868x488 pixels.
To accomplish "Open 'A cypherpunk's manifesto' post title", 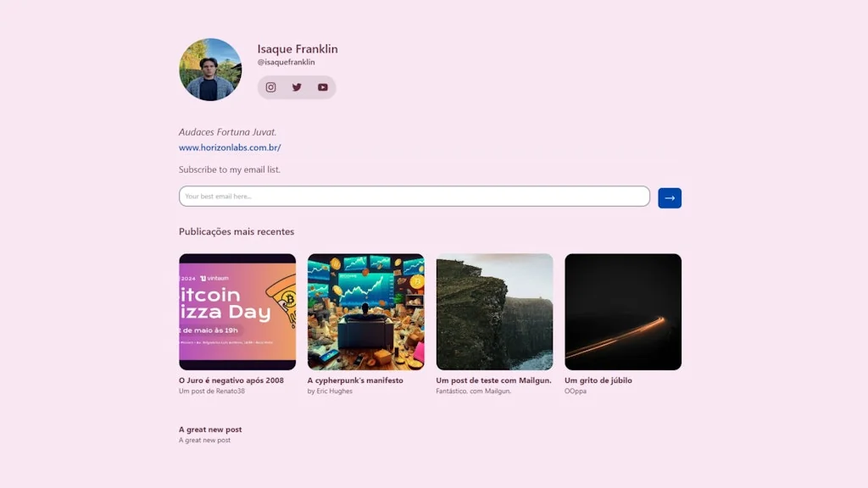I will pos(355,380).
